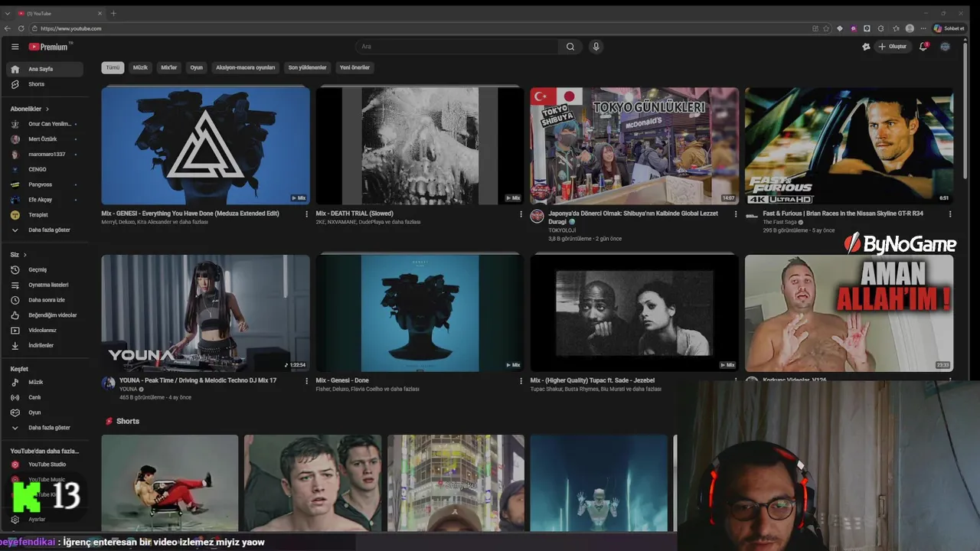Open a new browser tab
980x551 pixels.
tap(113, 13)
